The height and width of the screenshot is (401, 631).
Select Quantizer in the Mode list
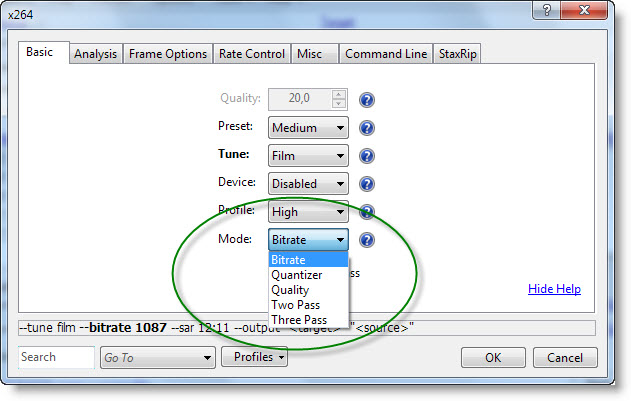point(308,275)
